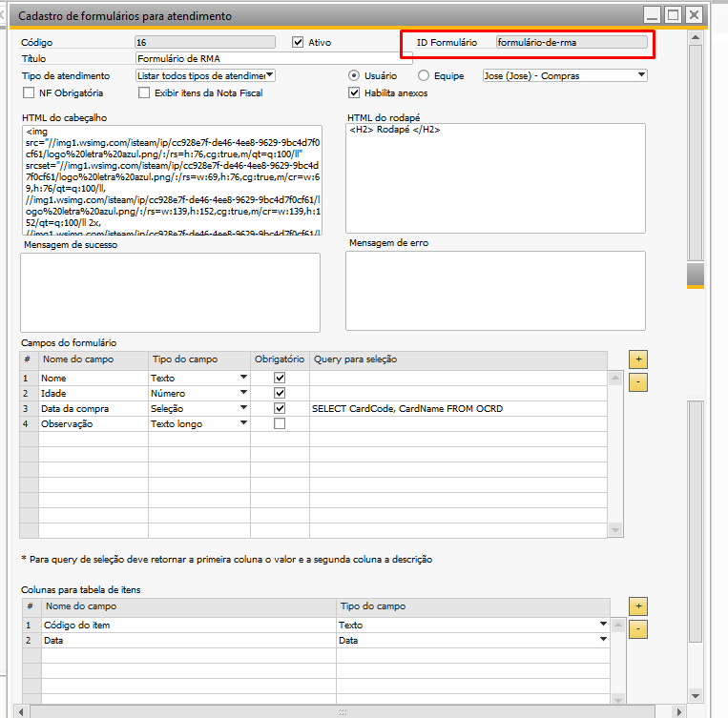Screen dimensions: 728x718
Task: Open the Jose (Jose) - Compras dropdown
Action: coord(641,74)
